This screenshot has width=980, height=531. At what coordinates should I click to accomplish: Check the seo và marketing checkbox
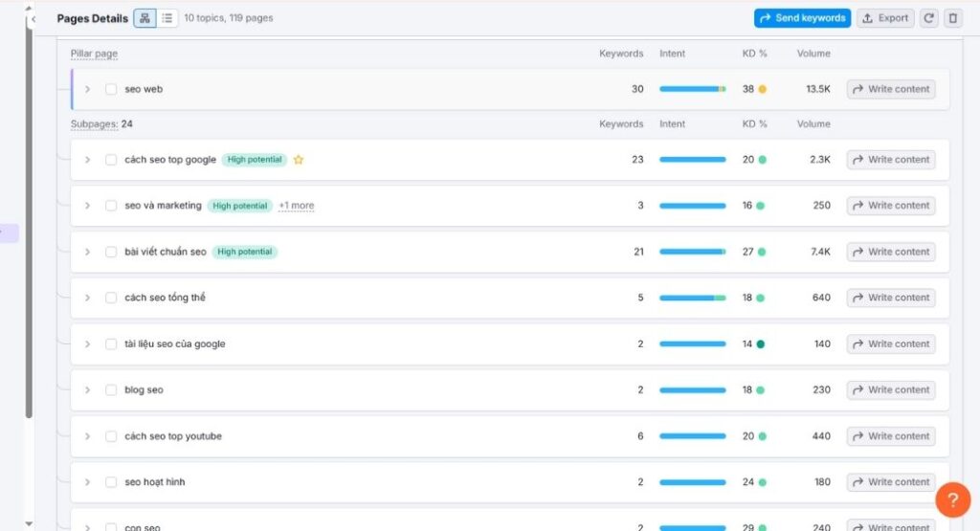[111, 206]
